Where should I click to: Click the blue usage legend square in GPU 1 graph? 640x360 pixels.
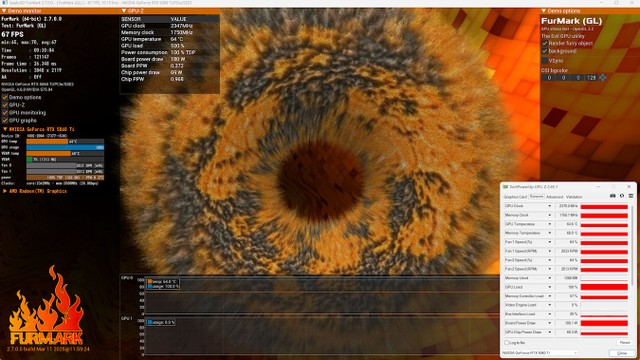pos(150,322)
